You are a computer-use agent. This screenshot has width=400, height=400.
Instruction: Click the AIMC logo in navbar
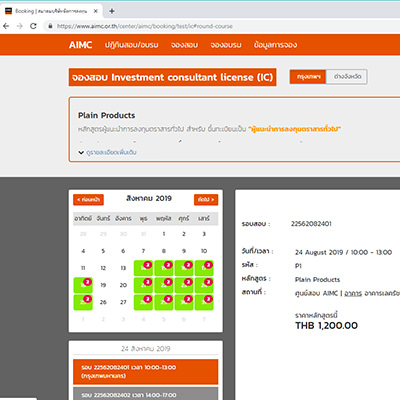tap(80, 45)
